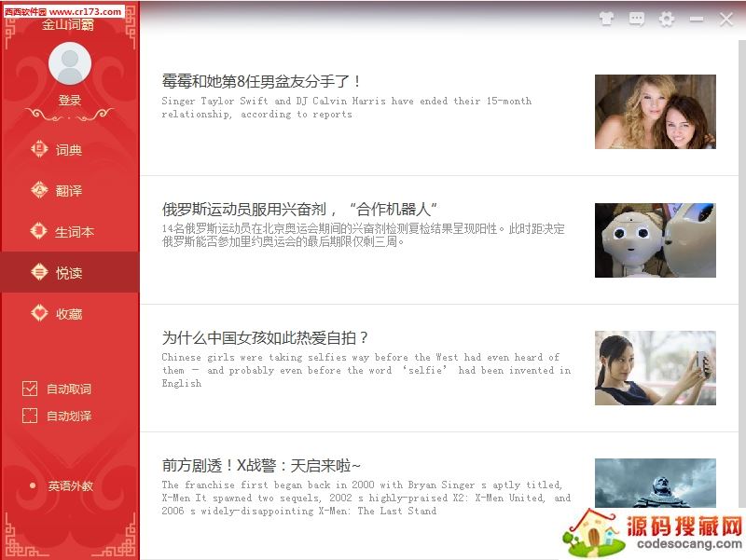
Task: Click the '14名俄罗斯运动员' summary text
Action: click(x=363, y=235)
